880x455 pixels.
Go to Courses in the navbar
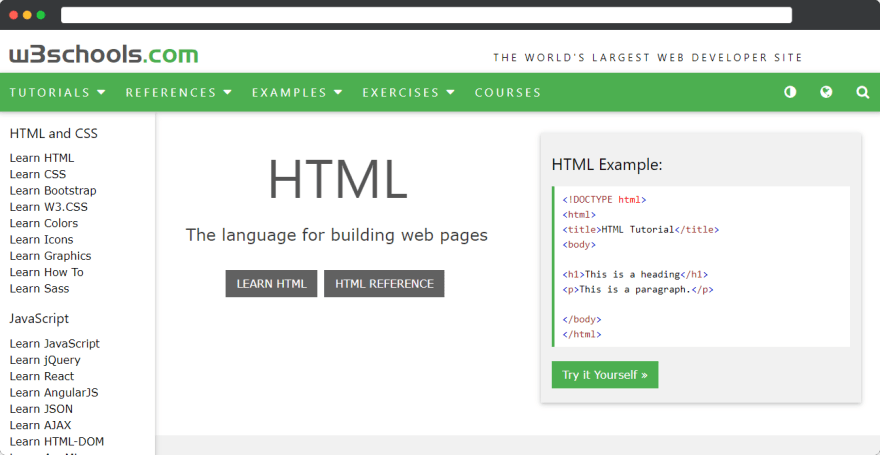pyautogui.click(x=508, y=93)
